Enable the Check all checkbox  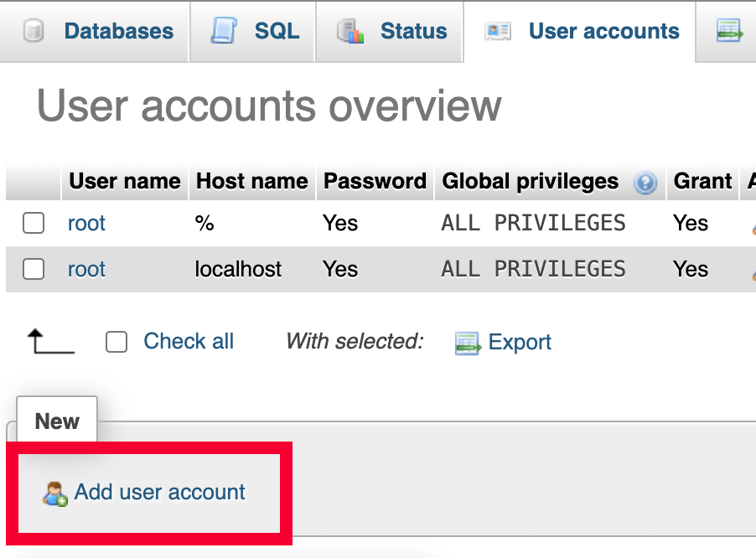point(117,342)
